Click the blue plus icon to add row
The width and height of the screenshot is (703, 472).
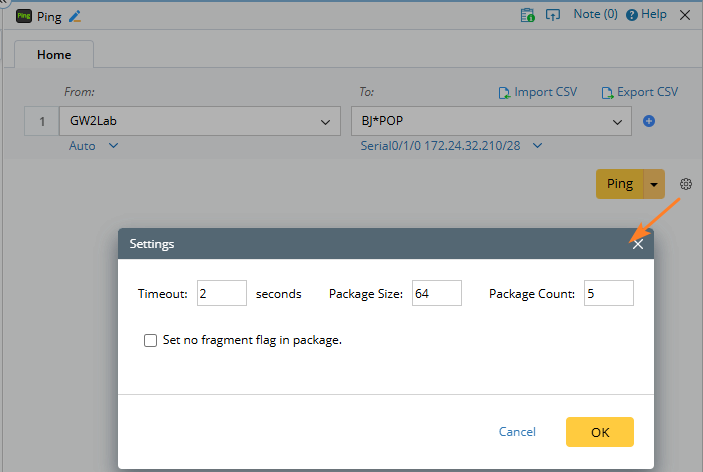click(x=649, y=122)
